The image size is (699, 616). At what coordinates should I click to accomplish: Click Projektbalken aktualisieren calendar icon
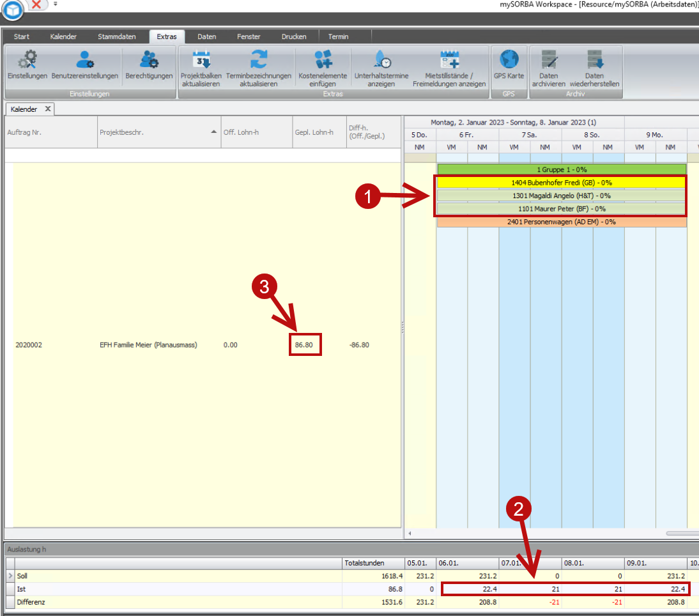201,61
